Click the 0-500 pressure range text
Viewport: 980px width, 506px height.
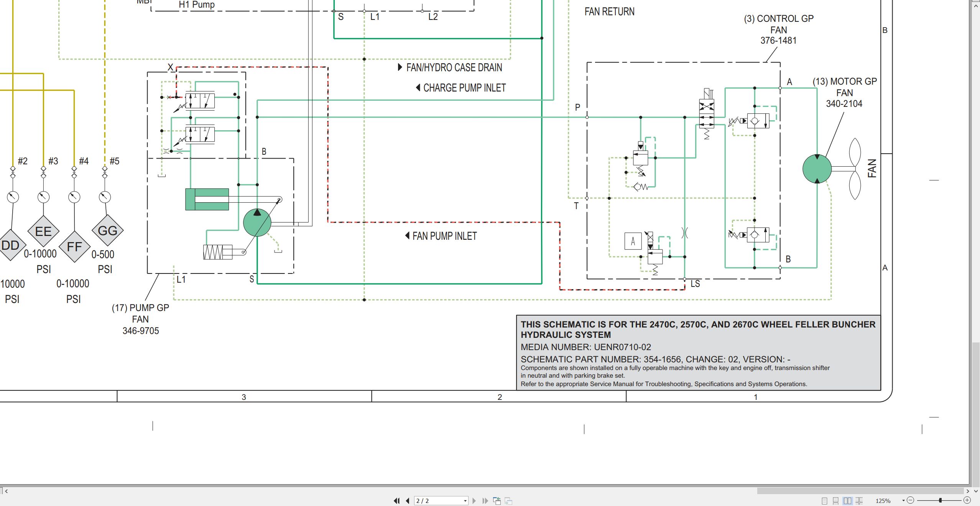click(103, 255)
